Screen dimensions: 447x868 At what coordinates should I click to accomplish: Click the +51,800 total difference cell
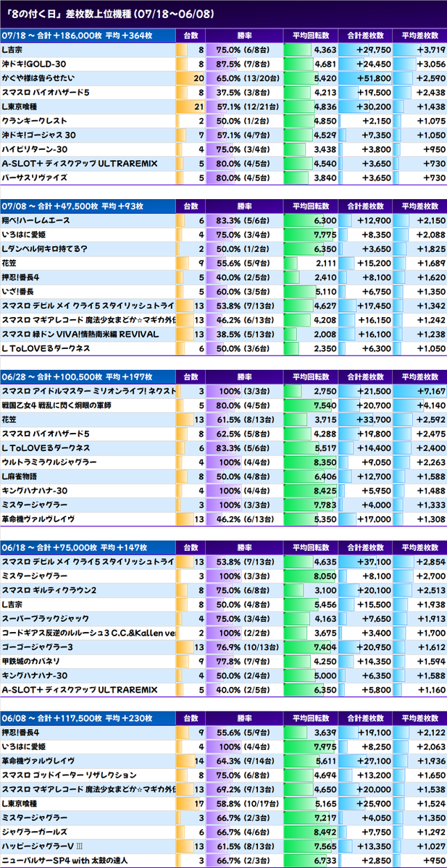pos(365,77)
